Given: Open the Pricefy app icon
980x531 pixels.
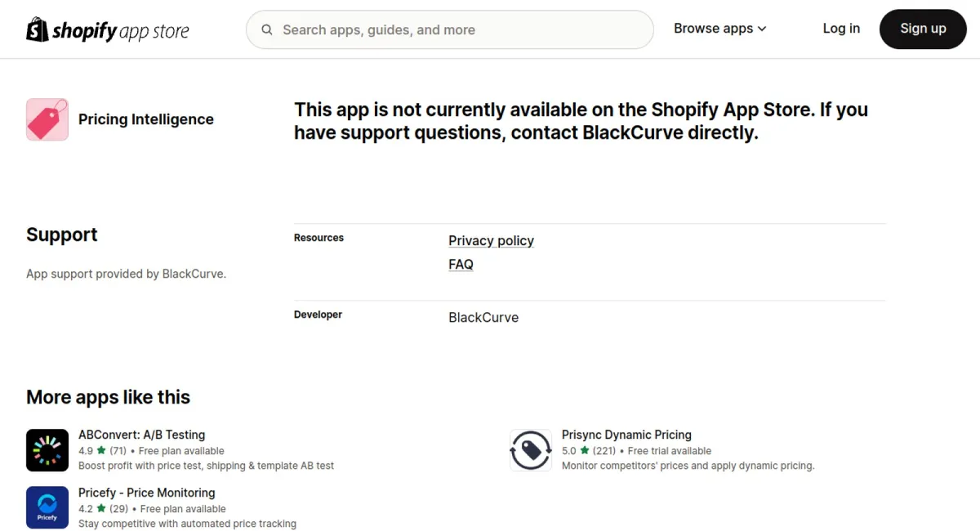Looking at the screenshot, I should [x=47, y=508].
